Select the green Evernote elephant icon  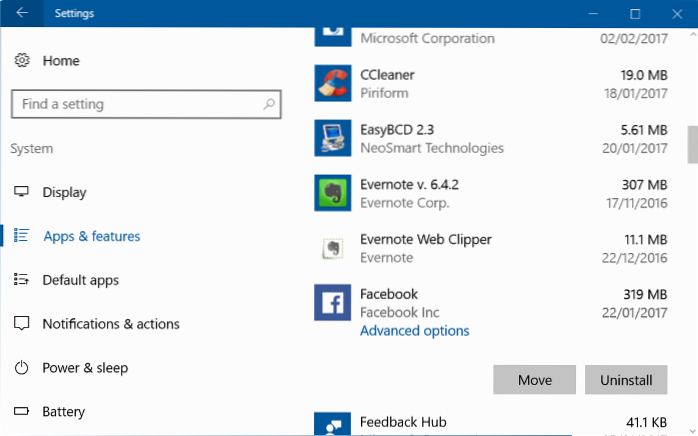tap(331, 193)
